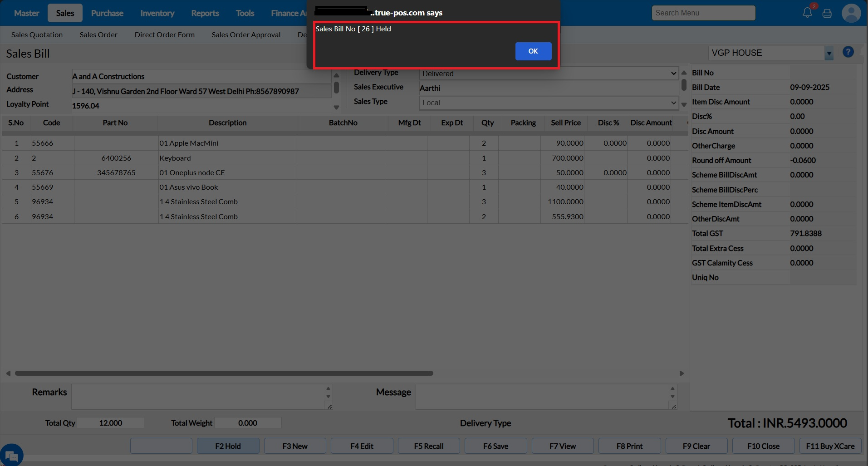Select the 01 Asus vivo Book row
The height and width of the screenshot is (466, 868).
[345, 187]
